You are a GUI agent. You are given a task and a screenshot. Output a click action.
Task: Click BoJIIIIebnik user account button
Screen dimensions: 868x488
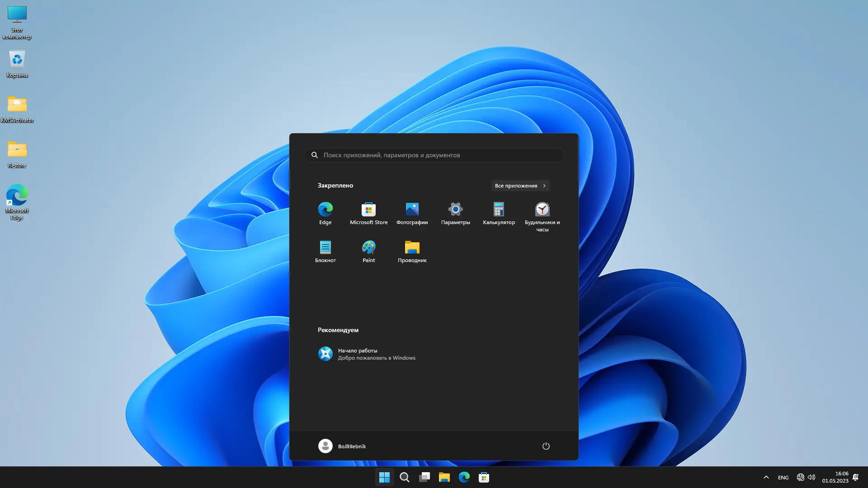coord(342,446)
